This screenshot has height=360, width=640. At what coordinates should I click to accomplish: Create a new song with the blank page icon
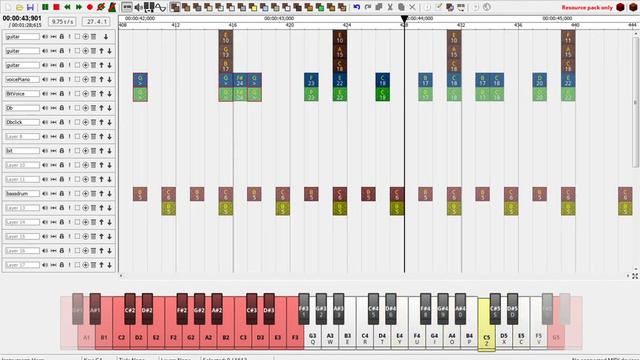click(8, 7)
